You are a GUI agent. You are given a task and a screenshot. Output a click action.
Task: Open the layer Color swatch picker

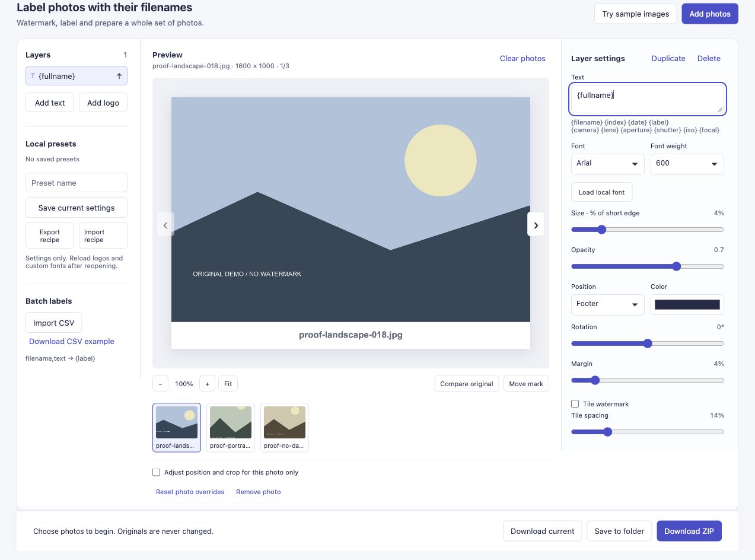coord(687,304)
